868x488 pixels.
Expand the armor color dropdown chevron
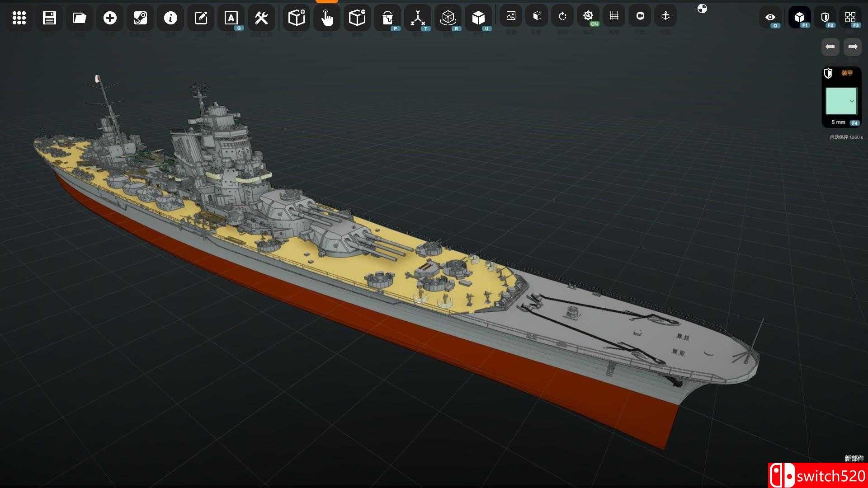(852, 101)
